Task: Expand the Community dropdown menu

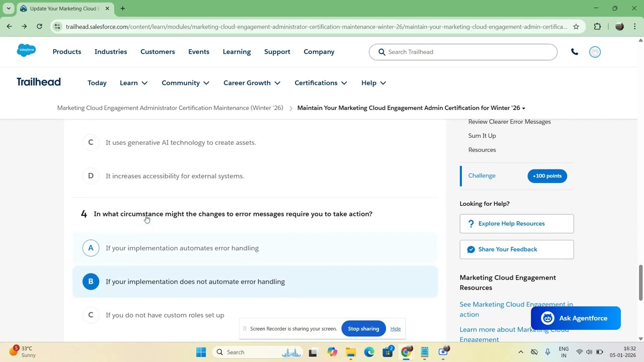Action: pyautogui.click(x=186, y=83)
